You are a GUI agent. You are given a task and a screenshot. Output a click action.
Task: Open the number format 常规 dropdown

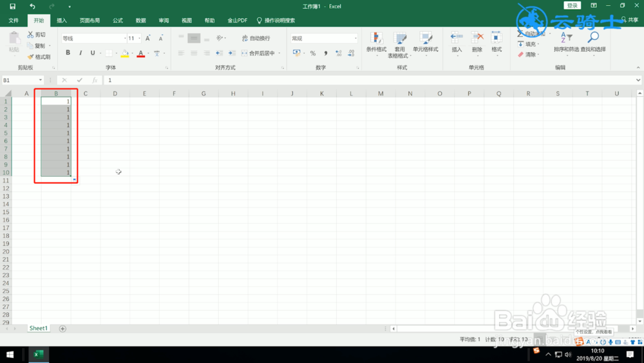pyautogui.click(x=355, y=38)
